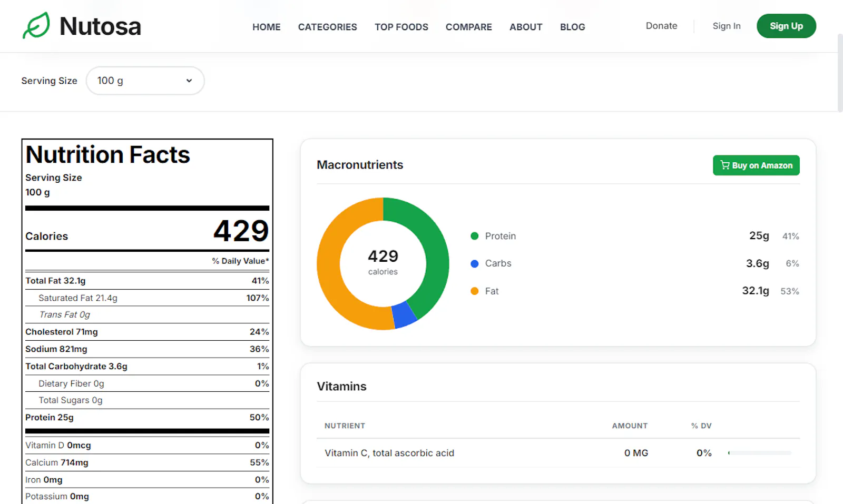
Task: Open the BLOG menu item
Action: point(572,27)
